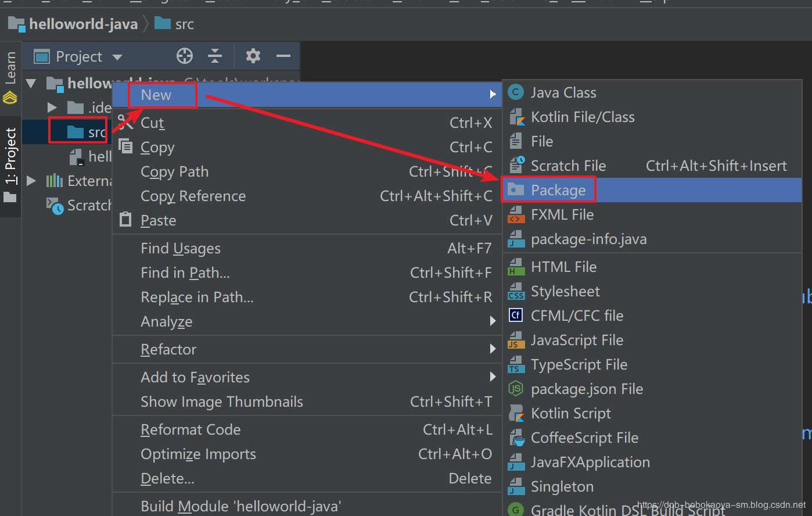Click Find Usages menu item

[x=307, y=248]
